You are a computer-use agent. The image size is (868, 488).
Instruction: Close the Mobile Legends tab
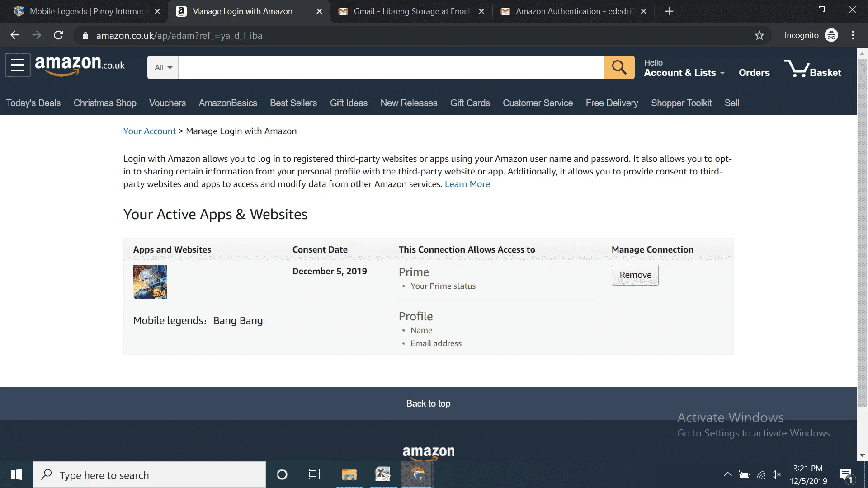(x=157, y=11)
